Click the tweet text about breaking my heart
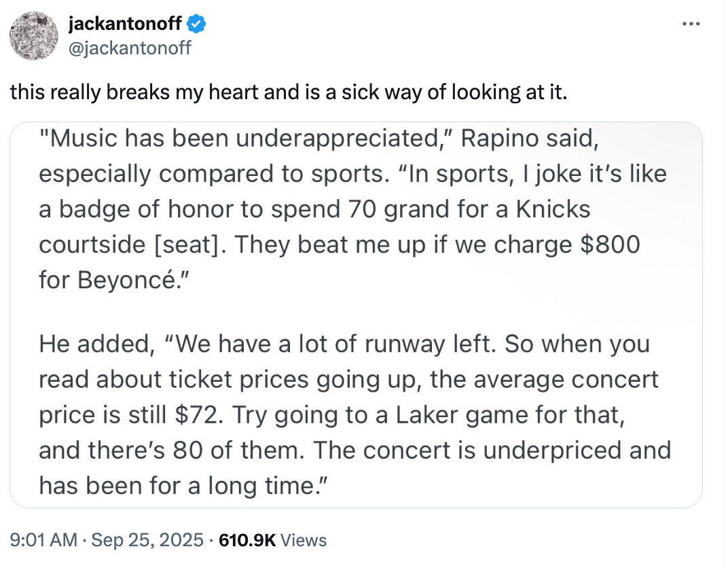Image resolution: width=728 pixels, height=568 pixels. (287, 92)
